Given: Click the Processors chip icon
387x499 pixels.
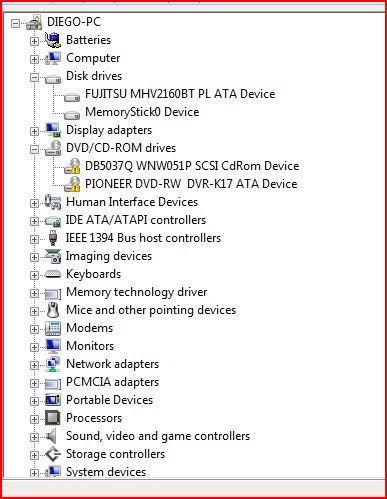Looking at the screenshot, I should (53, 418).
